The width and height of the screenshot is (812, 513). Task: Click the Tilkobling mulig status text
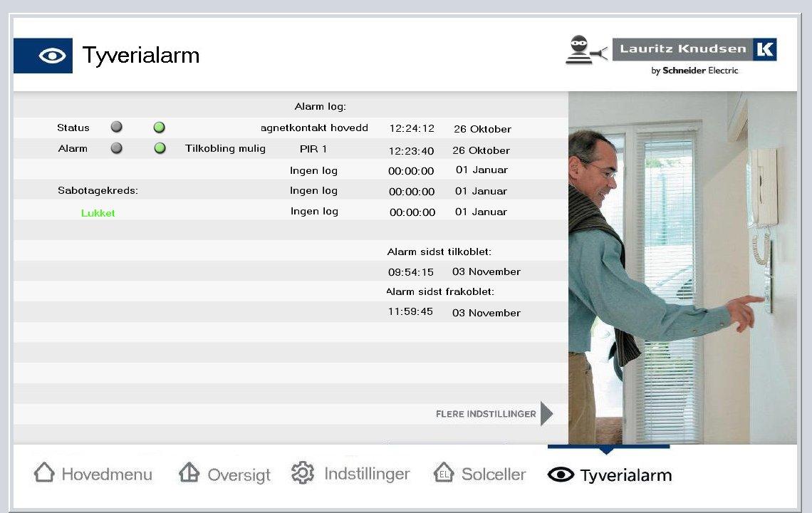(x=225, y=148)
